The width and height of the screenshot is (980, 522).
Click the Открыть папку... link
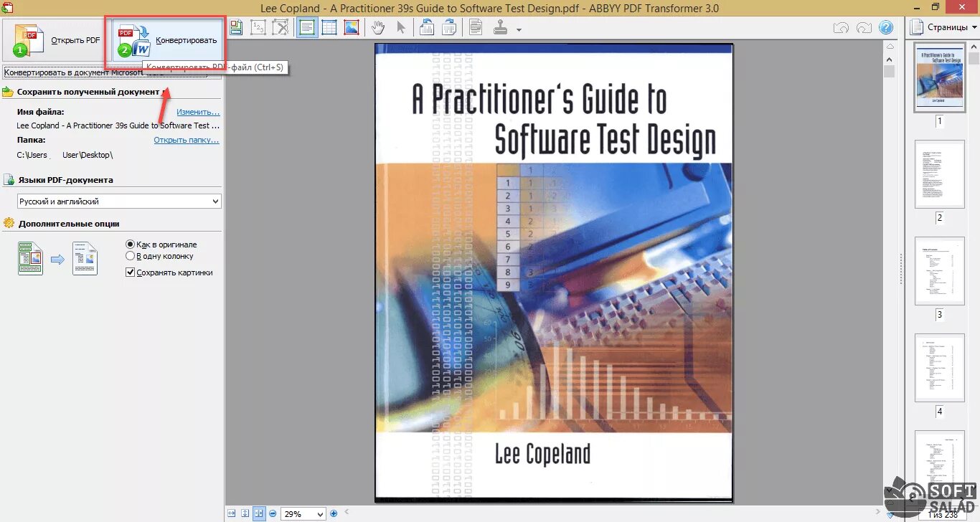[187, 141]
